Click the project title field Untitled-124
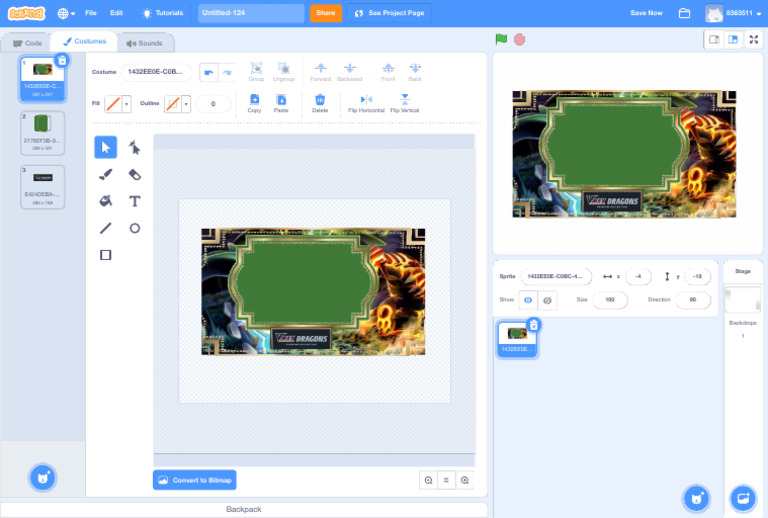This screenshot has height=518, width=768. point(251,13)
